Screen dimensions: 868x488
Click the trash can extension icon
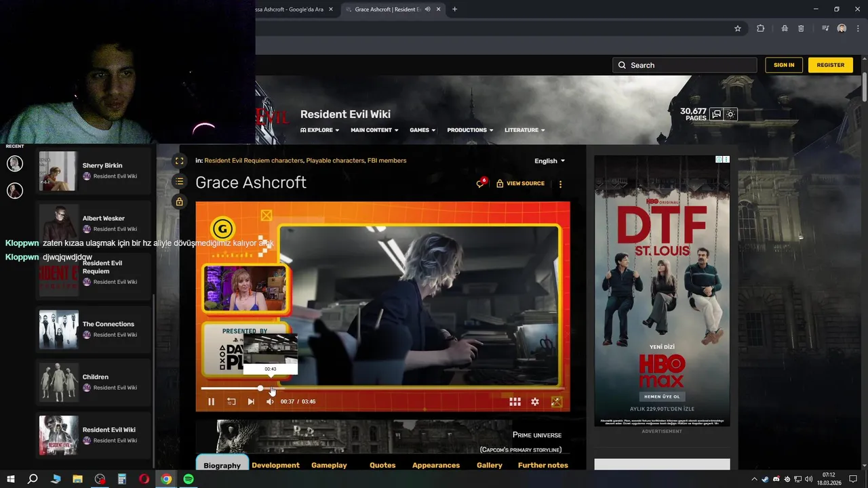point(801,28)
